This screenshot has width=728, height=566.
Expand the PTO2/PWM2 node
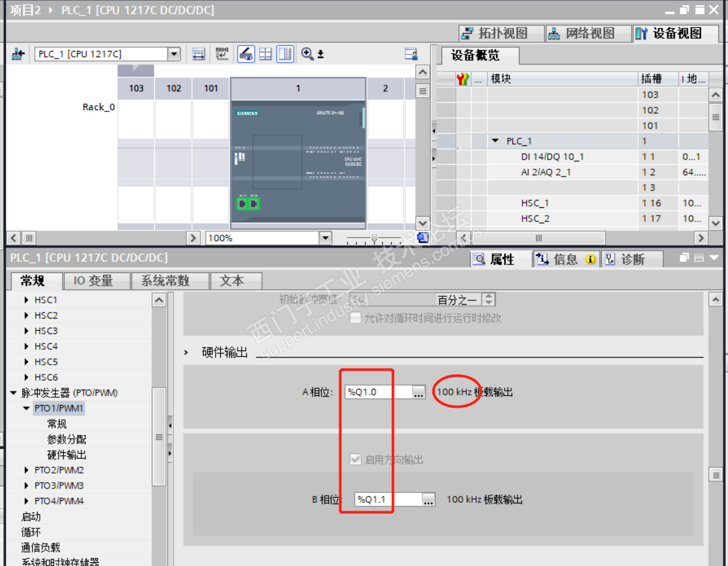[26, 470]
